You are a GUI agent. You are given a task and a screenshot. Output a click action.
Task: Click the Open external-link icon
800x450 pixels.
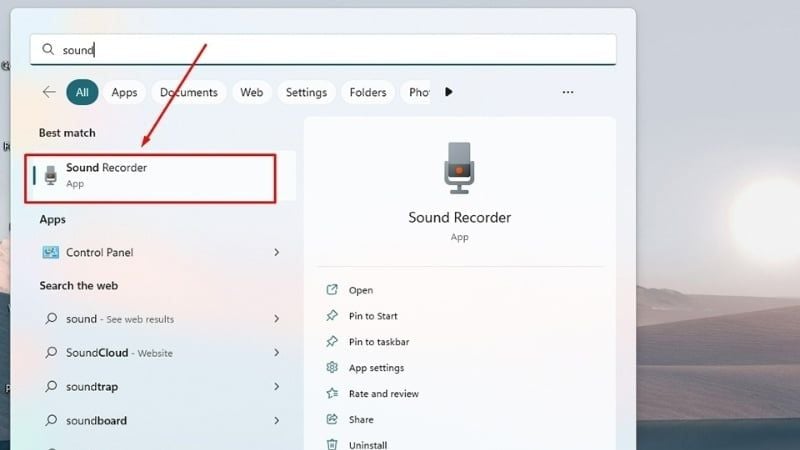(x=332, y=290)
